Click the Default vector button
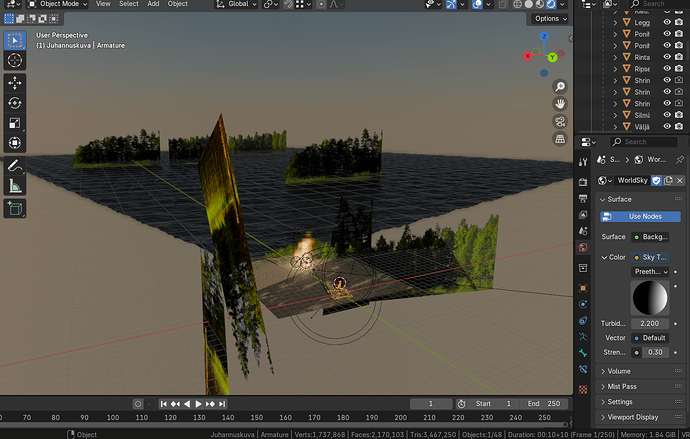The image size is (690, 439). pyautogui.click(x=650, y=338)
